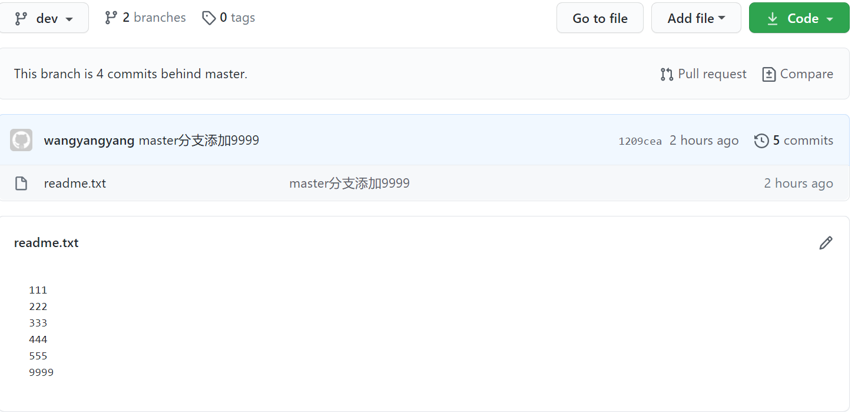Click the pencil edit icon for readme.txt
The width and height of the screenshot is (868, 420).
(826, 243)
